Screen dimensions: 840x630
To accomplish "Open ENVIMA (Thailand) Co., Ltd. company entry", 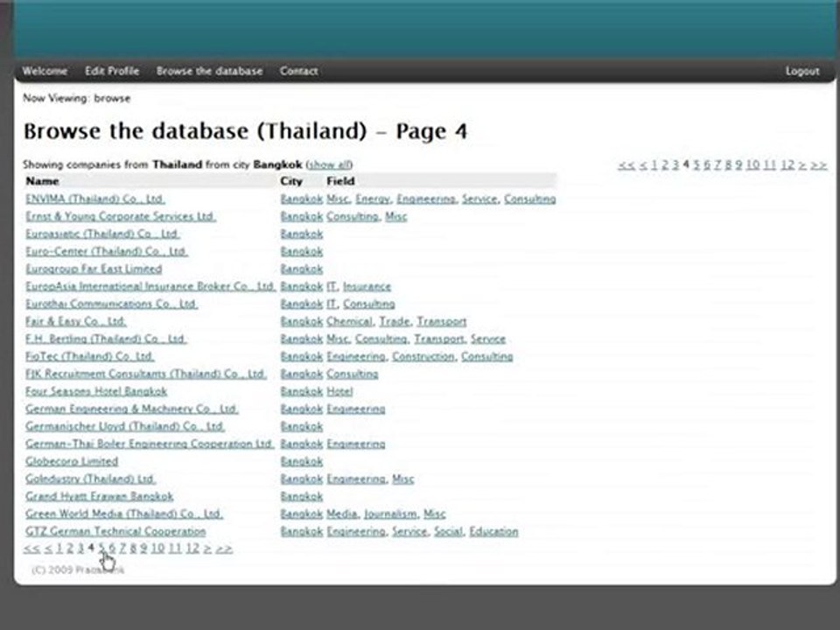I will [94, 199].
